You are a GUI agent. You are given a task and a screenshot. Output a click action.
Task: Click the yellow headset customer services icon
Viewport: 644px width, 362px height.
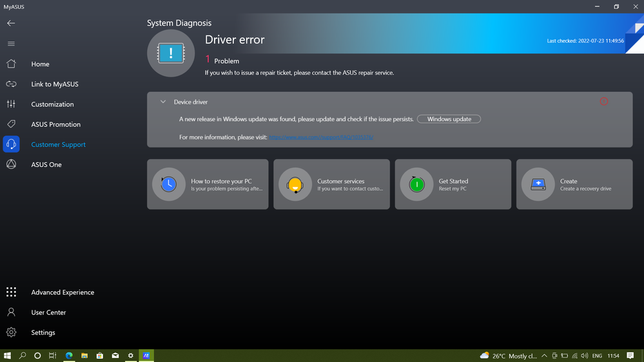(295, 184)
